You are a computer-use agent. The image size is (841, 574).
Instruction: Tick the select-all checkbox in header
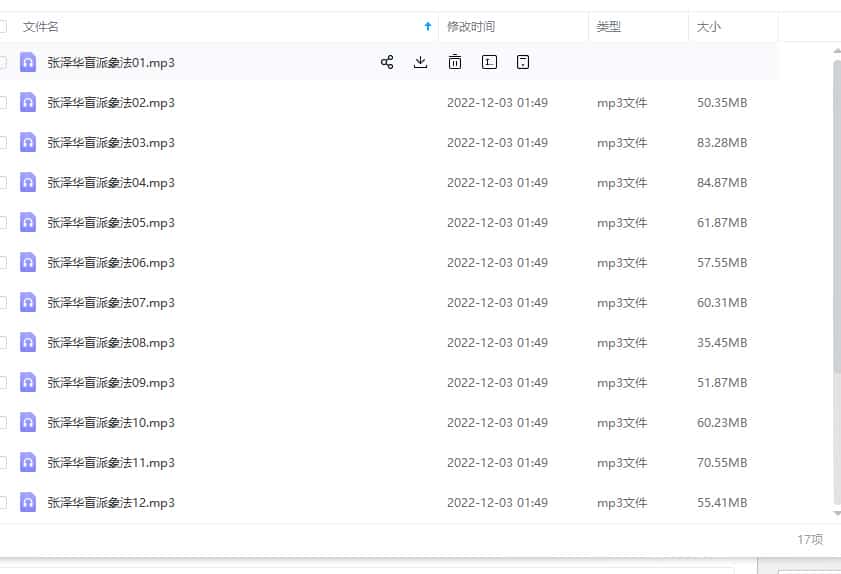(x=3, y=27)
